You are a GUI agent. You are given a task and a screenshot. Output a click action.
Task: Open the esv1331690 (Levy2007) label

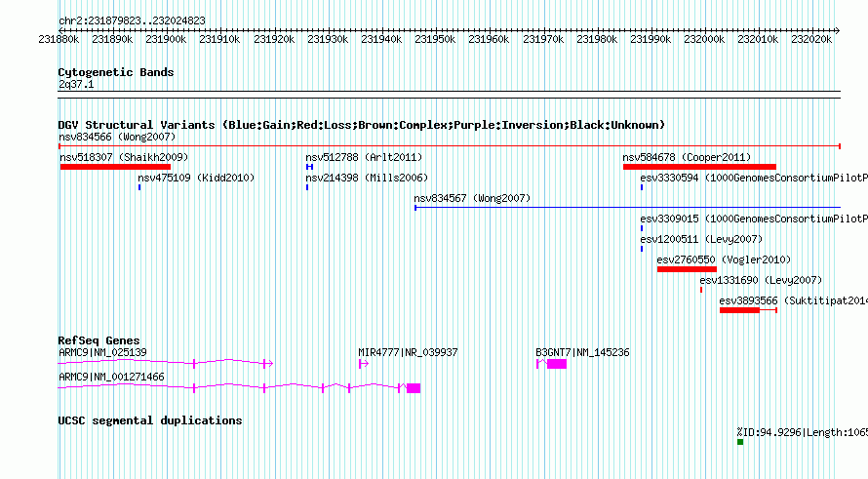point(761,280)
